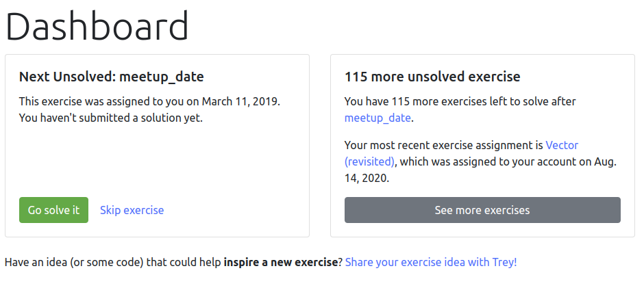Click the Your most recent exercise assignment text

click(444, 145)
